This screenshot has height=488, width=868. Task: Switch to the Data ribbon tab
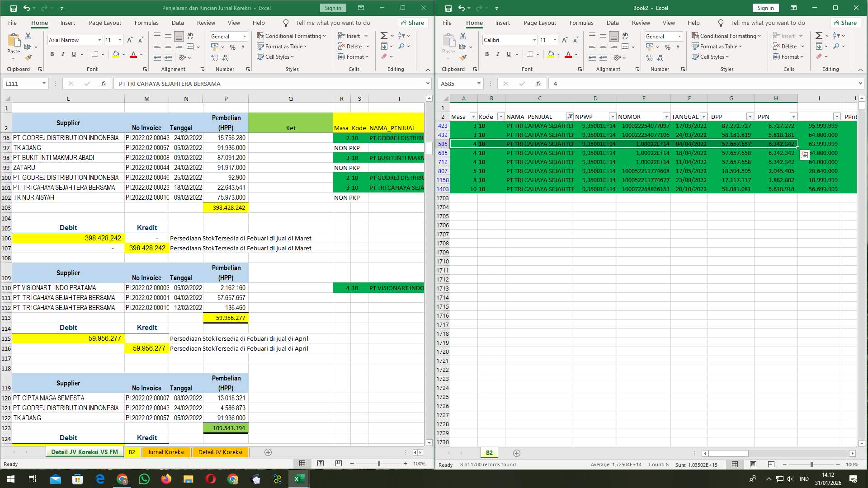coord(178,23)
